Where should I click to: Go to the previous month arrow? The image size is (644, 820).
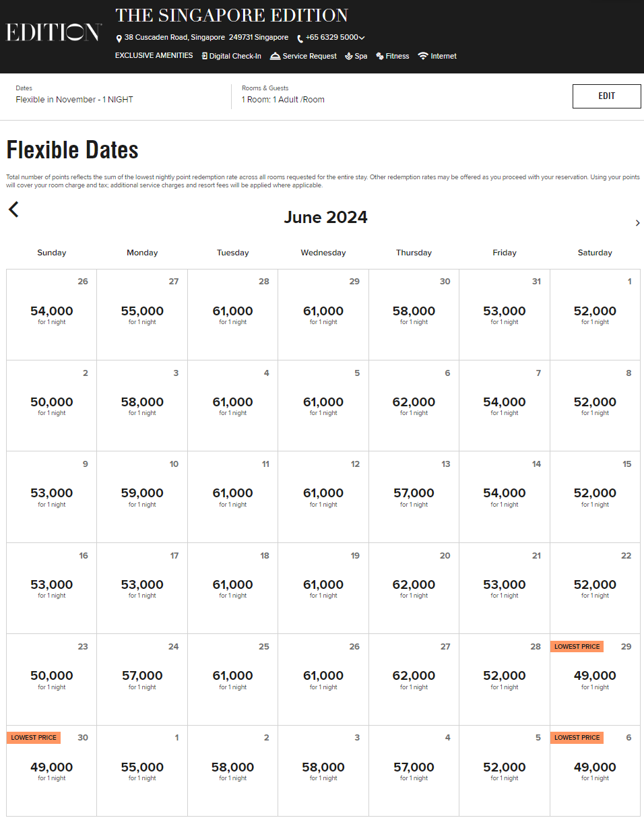click(x=13, y=210)
